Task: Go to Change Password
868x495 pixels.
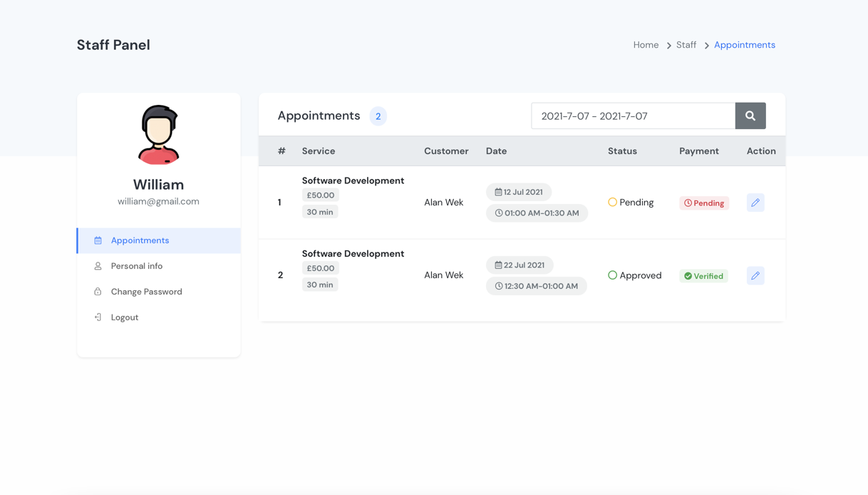Action: (x=146, y=292)
